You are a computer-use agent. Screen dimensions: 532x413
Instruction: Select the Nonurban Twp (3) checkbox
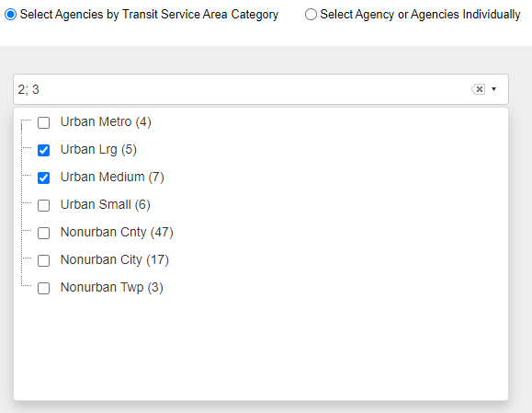coord(43,288)
